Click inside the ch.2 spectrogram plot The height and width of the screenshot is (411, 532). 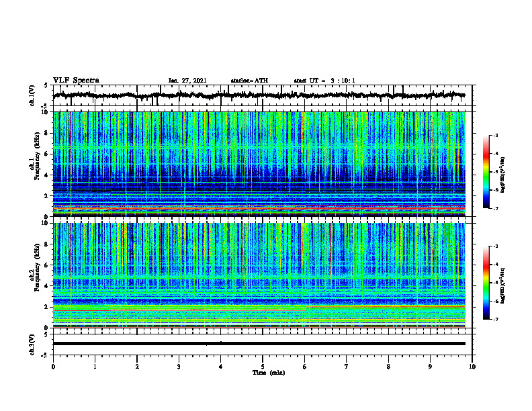coord(259,275)
